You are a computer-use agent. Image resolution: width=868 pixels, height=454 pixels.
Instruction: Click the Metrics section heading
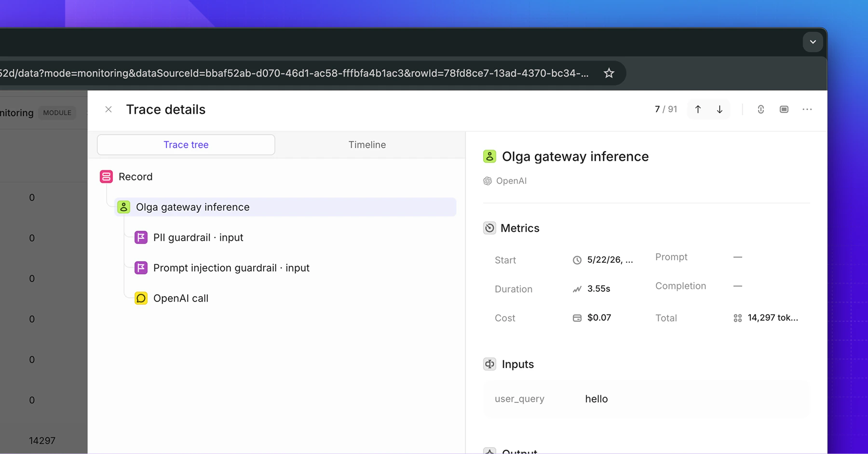pyautogui.click(x=520, y=228)
